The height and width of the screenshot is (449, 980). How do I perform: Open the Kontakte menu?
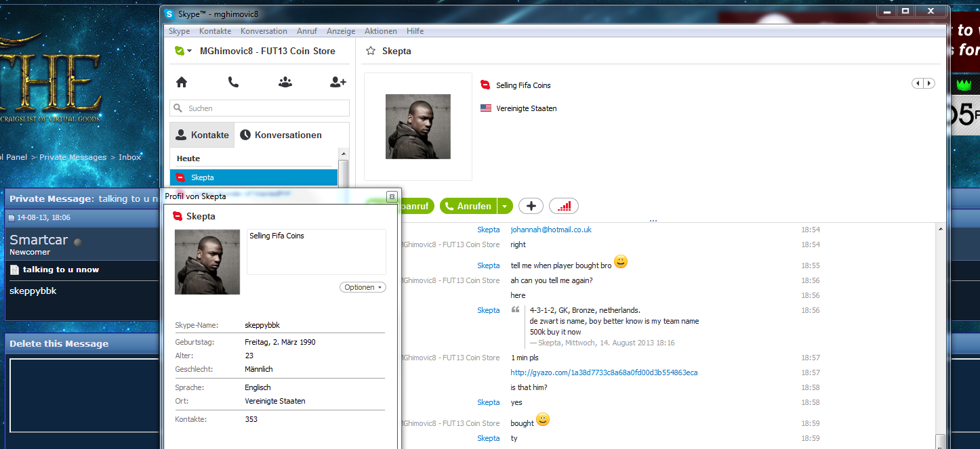215,31
